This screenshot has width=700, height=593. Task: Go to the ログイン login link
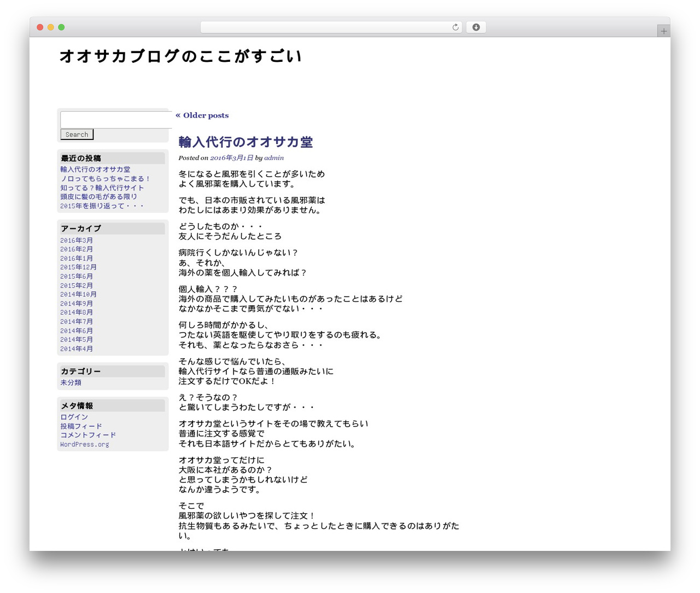point(74,417)
